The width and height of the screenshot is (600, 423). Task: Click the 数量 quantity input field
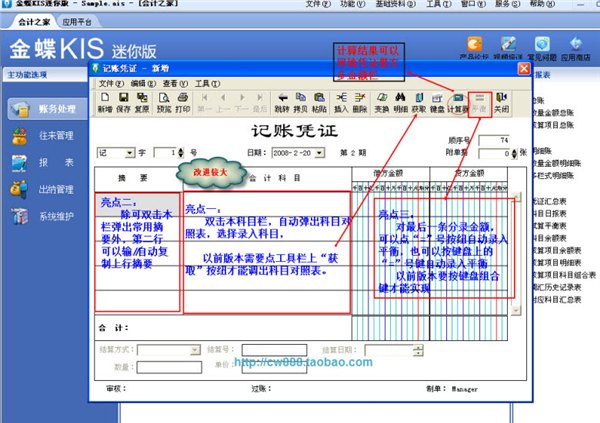pyautogui.click(x=169, y=367)
